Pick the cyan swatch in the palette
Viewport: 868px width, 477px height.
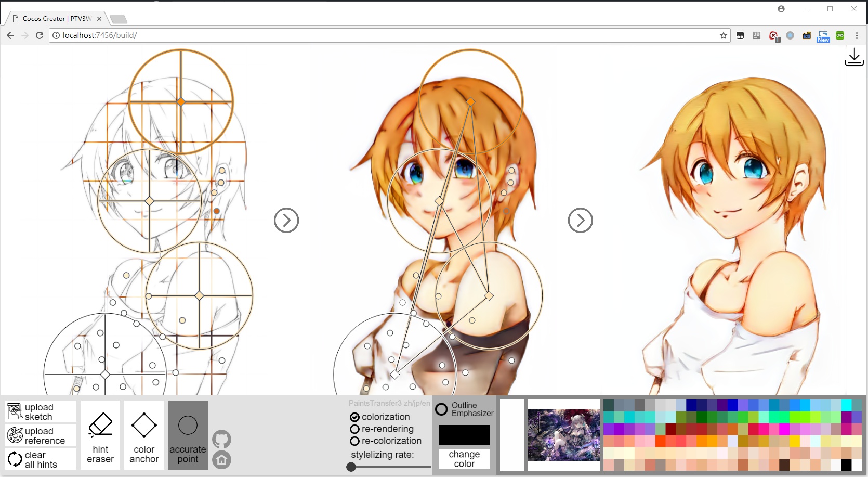pyautogui.click(x=846, y=405)
